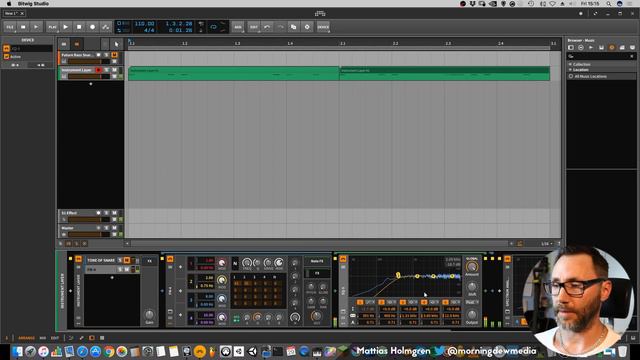Toggle the arranger loop button
The image size is (640, 360).
click(x=213, y=27)
